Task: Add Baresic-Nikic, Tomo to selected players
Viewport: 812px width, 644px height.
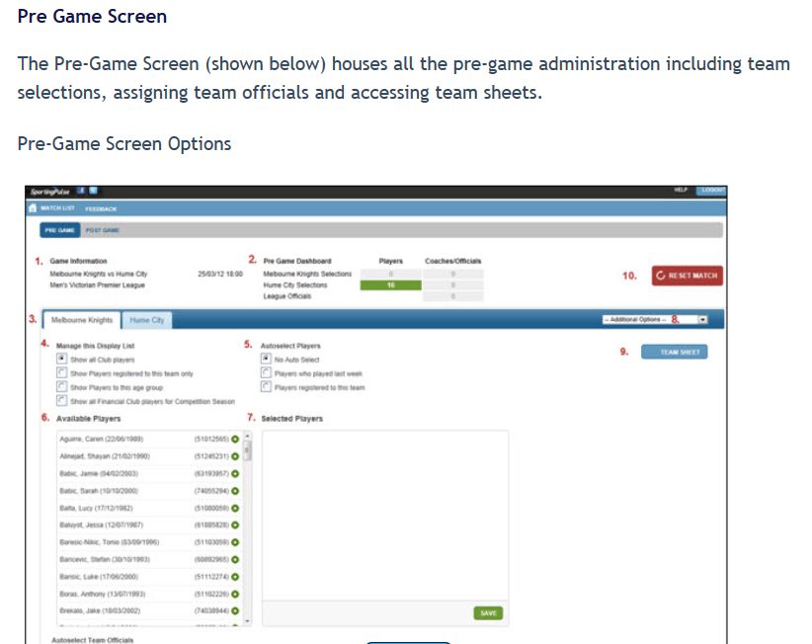Action: [x=235, y=542]
